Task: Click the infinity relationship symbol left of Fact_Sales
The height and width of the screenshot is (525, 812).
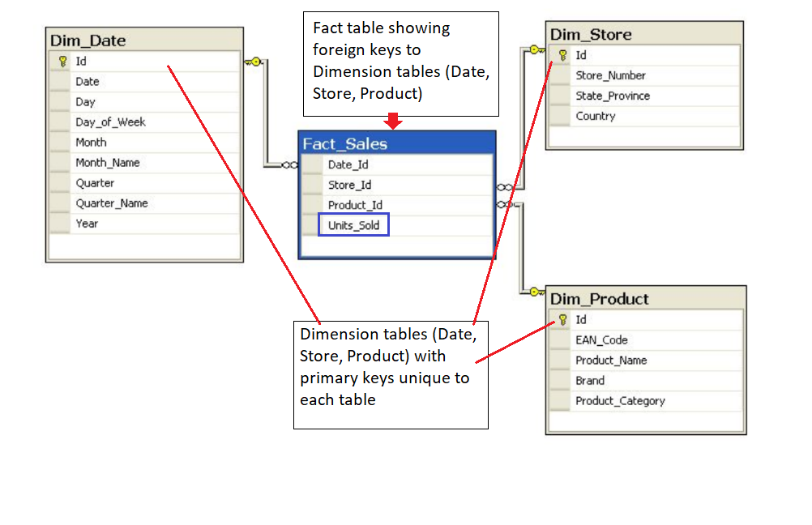Action: (289, 165)
